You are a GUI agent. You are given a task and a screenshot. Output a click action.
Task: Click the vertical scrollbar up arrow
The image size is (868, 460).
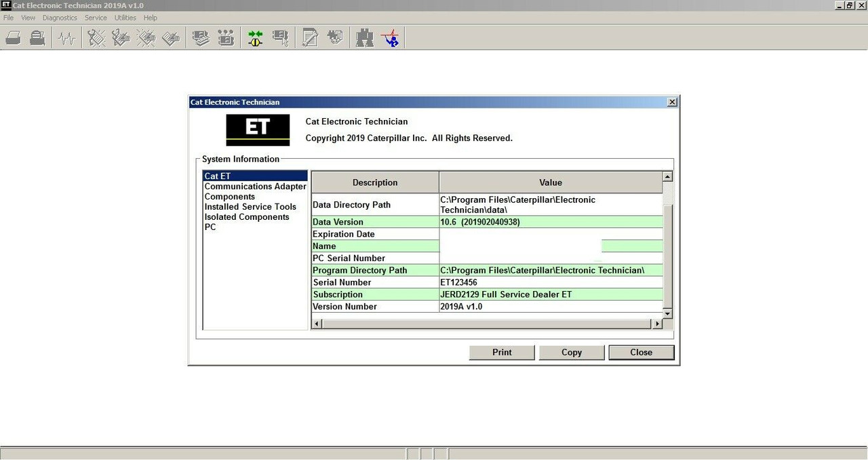[668, 176]
